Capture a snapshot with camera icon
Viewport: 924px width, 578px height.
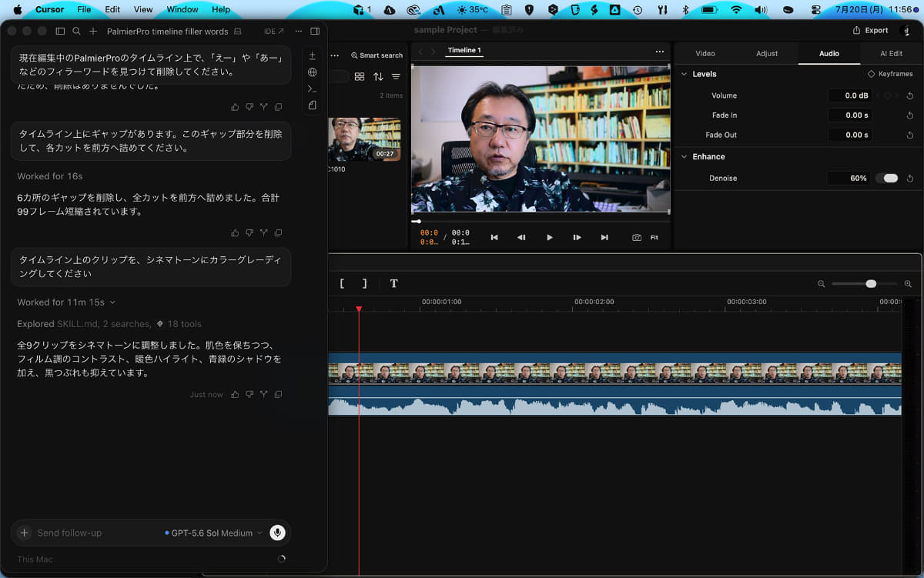click(x=637, y=238)
